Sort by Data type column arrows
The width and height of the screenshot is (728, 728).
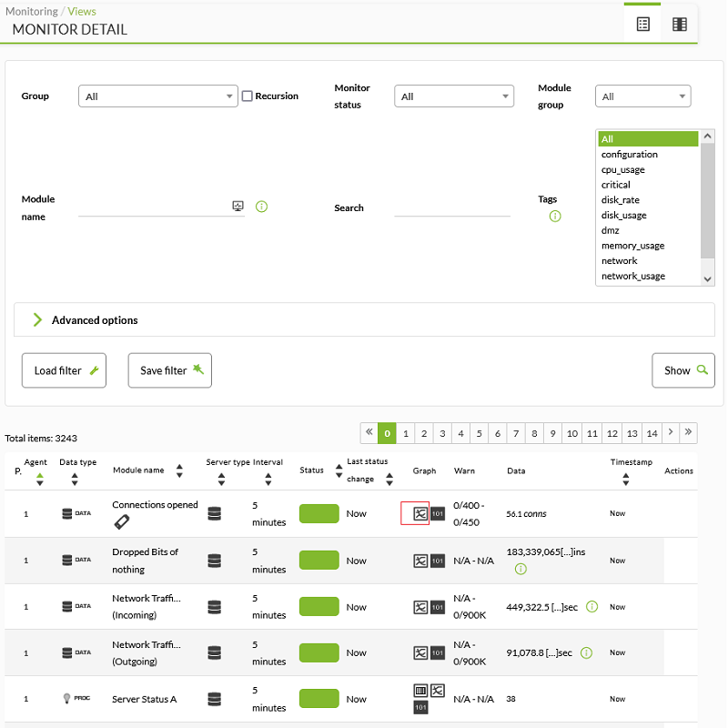75,480
